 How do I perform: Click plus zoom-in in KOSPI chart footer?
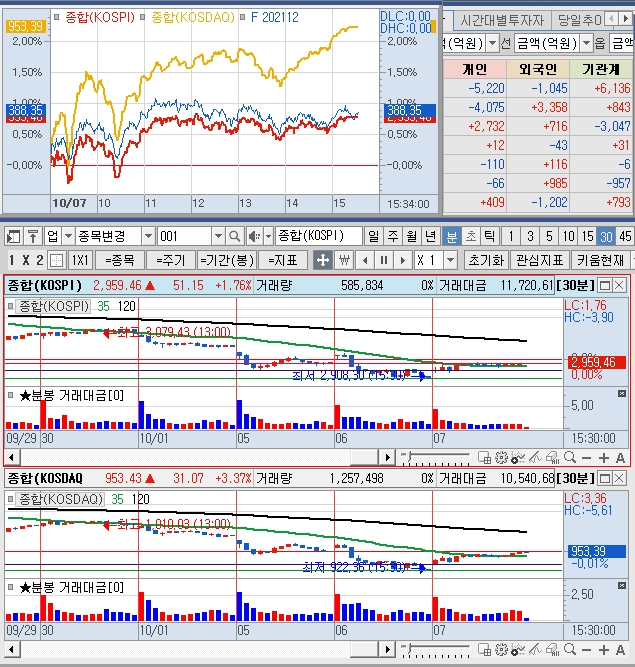coord(604,458)
